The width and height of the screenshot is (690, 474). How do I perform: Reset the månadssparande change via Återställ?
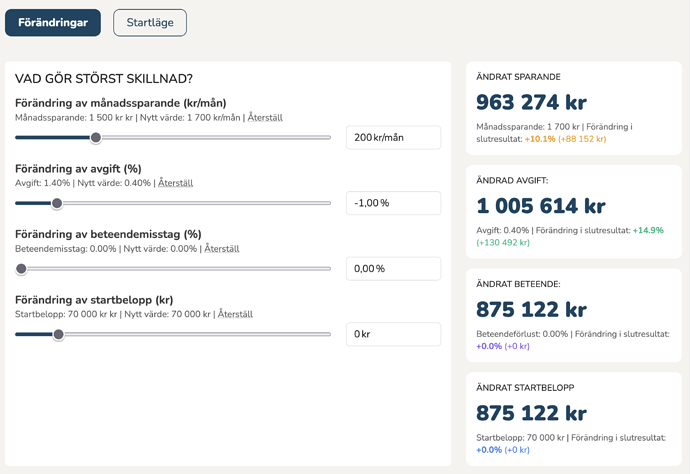pos(265,118)
